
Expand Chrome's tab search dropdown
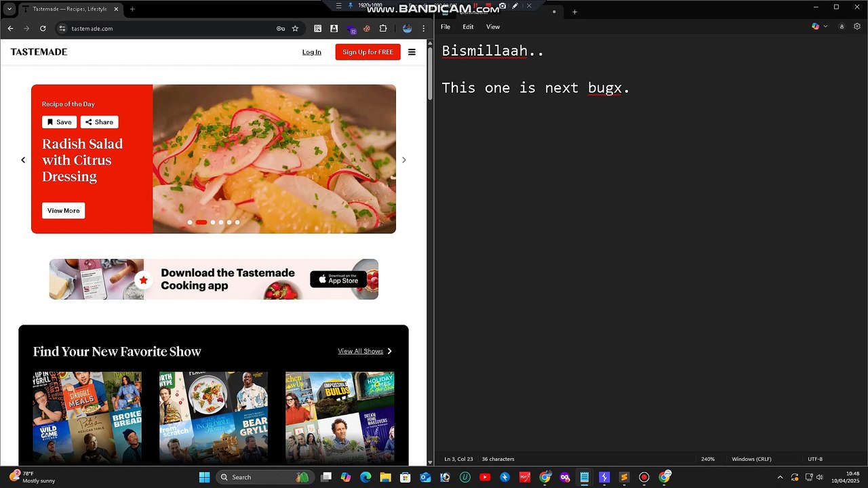click(x=9, y=9)
